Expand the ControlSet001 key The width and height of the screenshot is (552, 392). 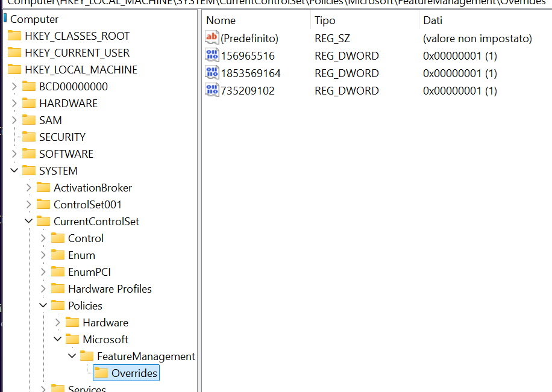click(x=28, y=205)
